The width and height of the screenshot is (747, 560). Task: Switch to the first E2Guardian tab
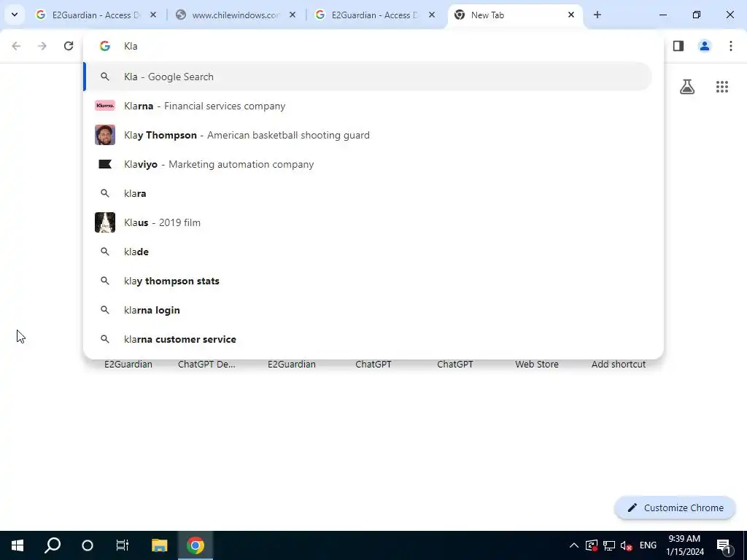tap(96, 15)
